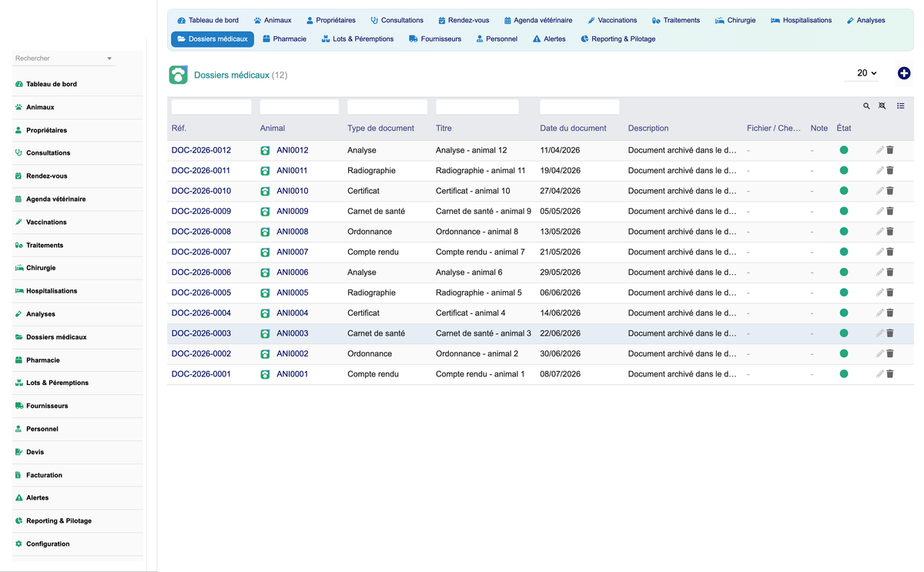
Task: Delete DOC-2026-0007 with trash icon
Action: [x=890, y=252]
